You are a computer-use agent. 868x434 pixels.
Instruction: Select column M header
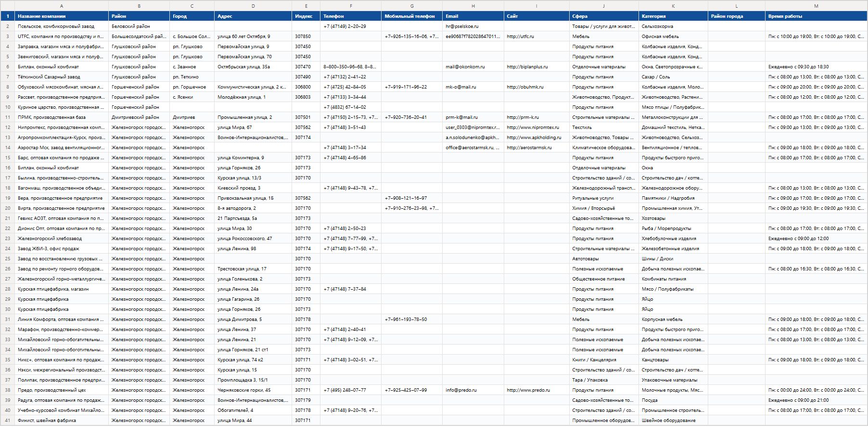[x=816, y=6]
